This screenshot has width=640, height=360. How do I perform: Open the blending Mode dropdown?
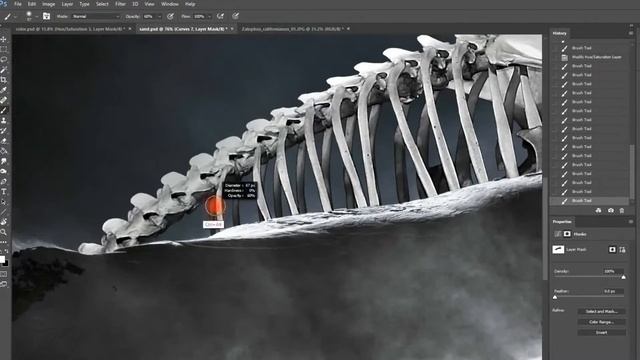tap(96, 16)
